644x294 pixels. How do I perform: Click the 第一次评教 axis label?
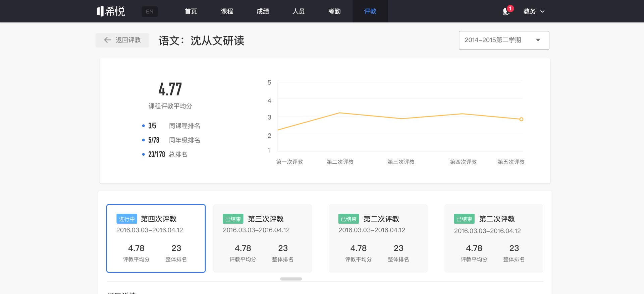[289, 162]
